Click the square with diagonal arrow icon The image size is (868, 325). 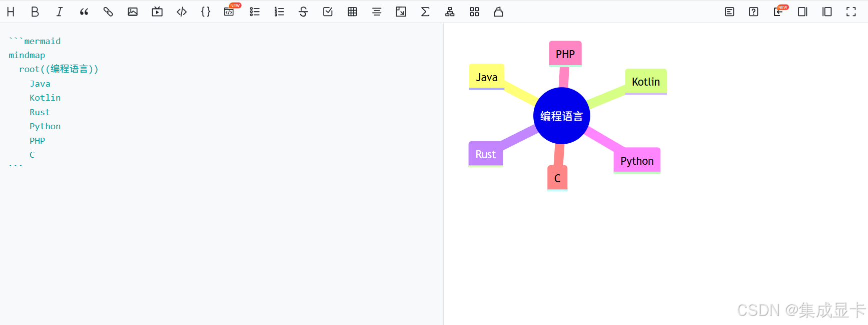point(401,12)
